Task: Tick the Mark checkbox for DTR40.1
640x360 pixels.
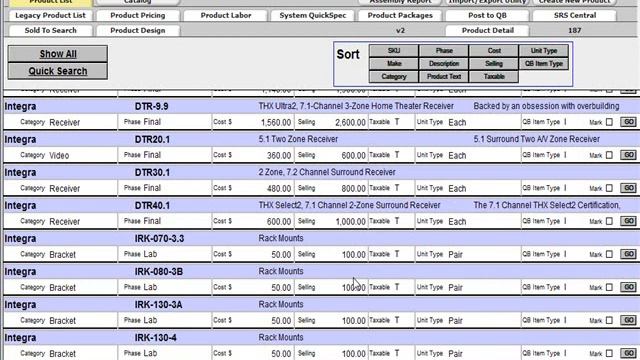Action: click(609, 221)
